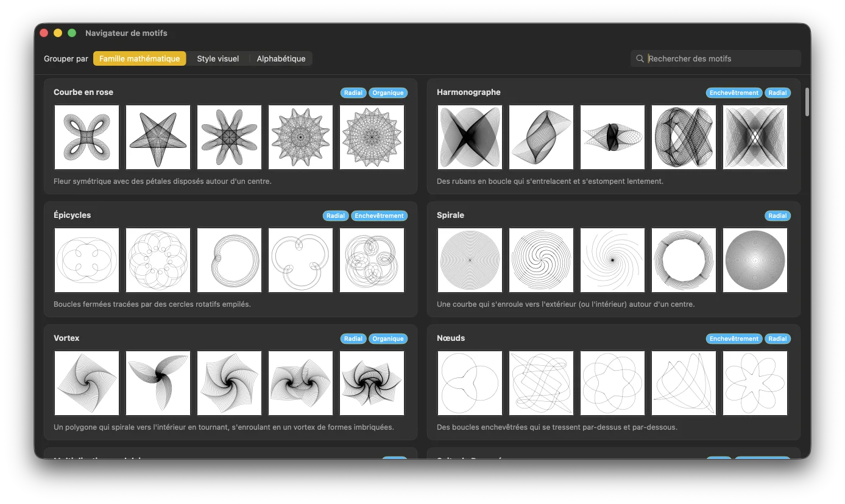This screenshot has width=845, height=504.
Task: Group patterns by Famille mathématique
Action: pyautogui.click(x=140, y=58)
